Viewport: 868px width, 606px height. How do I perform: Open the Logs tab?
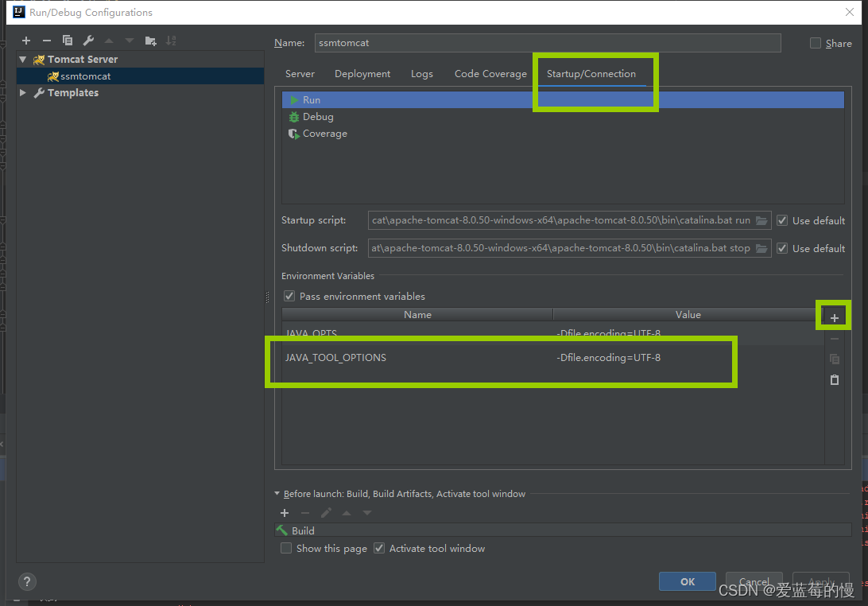coord(422,74)
